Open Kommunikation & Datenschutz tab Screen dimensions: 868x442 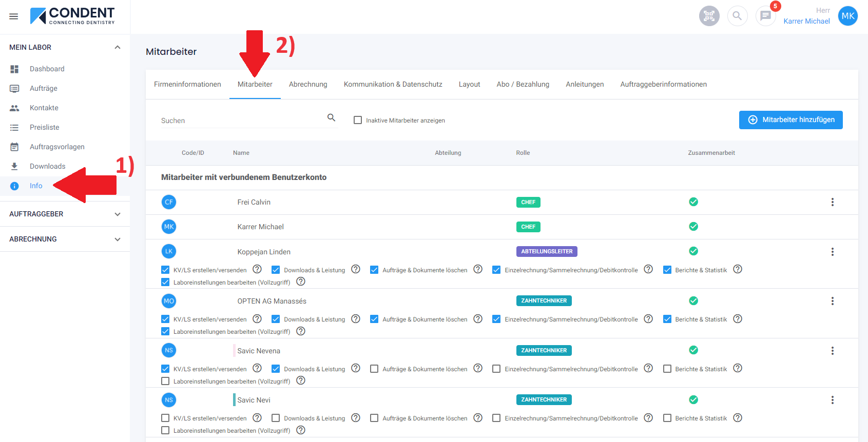[393, 84]
